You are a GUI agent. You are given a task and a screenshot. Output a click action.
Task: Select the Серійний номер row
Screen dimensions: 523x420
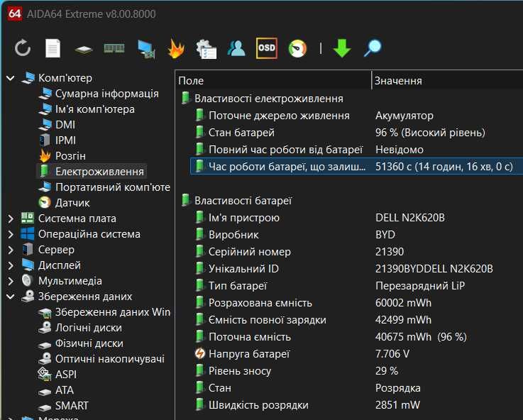point(356,252)
